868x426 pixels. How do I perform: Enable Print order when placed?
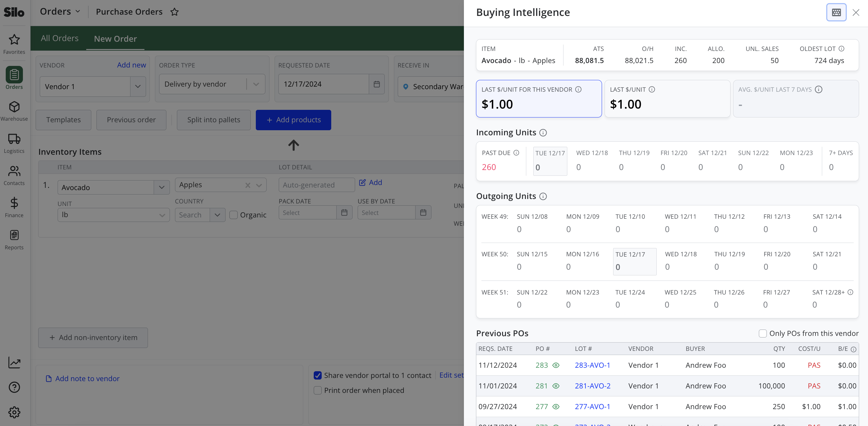pyautogui.click(x=318, y=390)
